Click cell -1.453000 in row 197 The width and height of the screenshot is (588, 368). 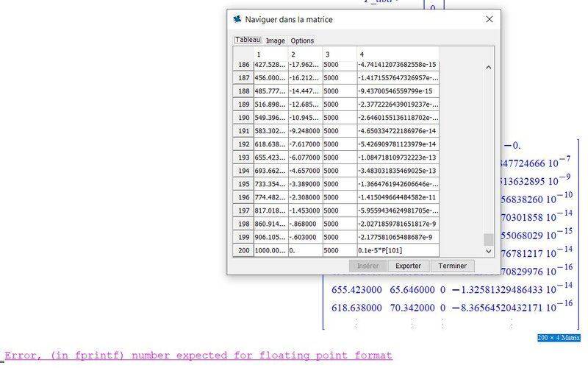coord(305,210)
